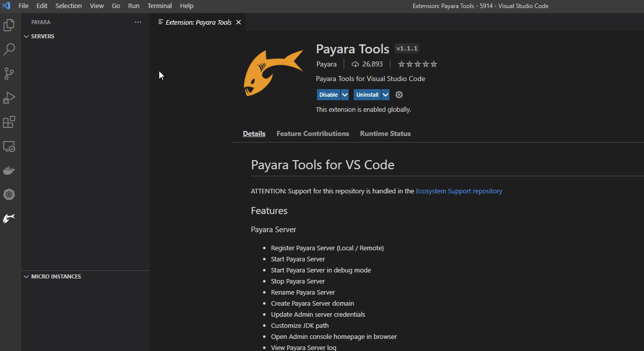
Task: Switch to the Feature Contributions tab
Action: (312, 133)
